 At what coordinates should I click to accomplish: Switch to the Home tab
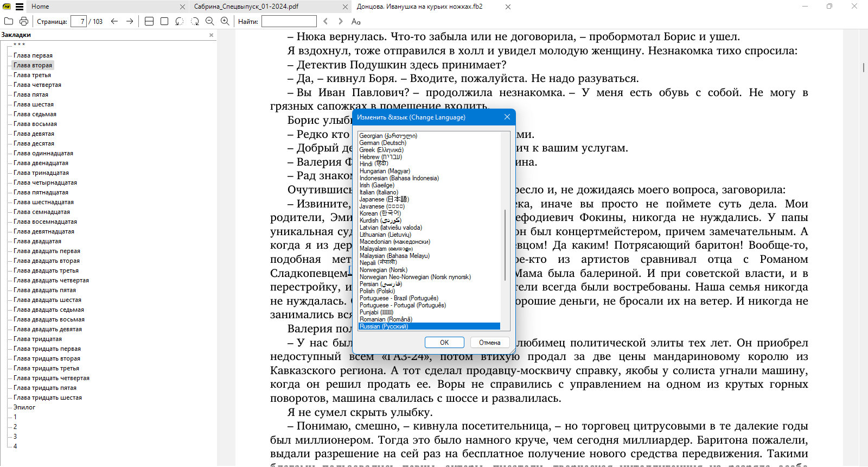pyautogui.click(x=40, y=7)
